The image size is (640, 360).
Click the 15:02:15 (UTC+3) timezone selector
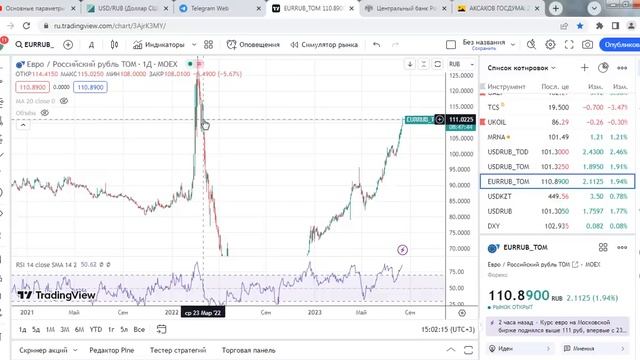448,329
